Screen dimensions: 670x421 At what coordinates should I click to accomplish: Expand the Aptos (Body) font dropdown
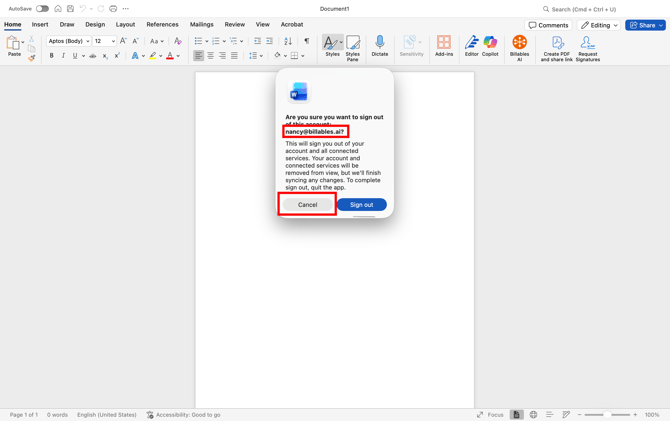coord(88,41)
